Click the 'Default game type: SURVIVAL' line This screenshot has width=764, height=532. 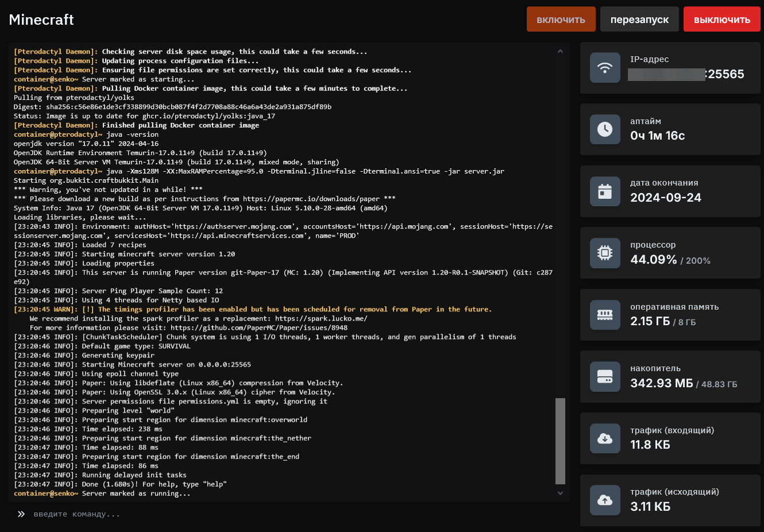pos(102,346)
